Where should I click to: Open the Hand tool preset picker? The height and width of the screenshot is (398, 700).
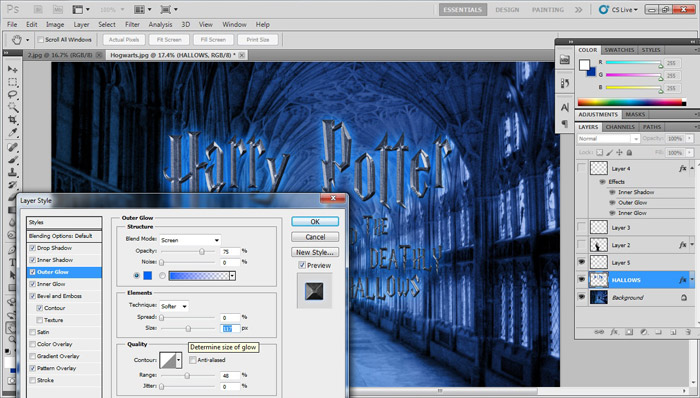point(27,40)
